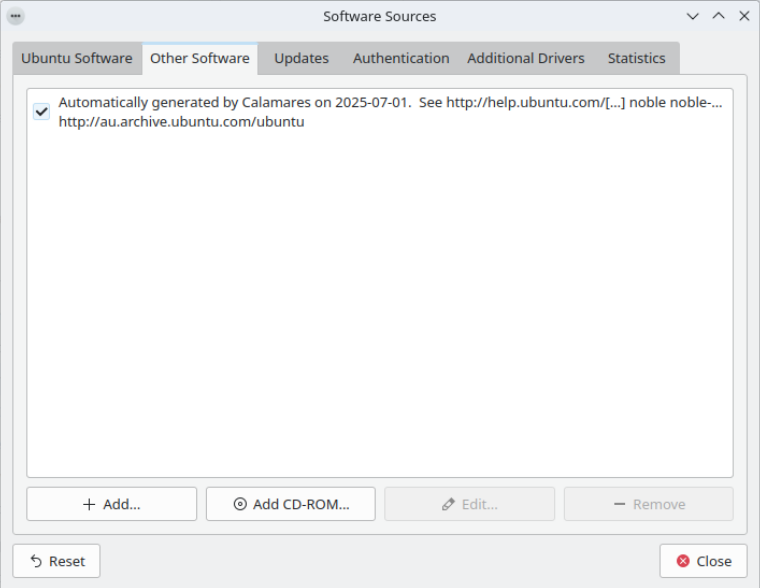The height and width of the screenshot is (588, 760).
Task: Click the minus icon on Remove button
Action: [x=620, y=505]
